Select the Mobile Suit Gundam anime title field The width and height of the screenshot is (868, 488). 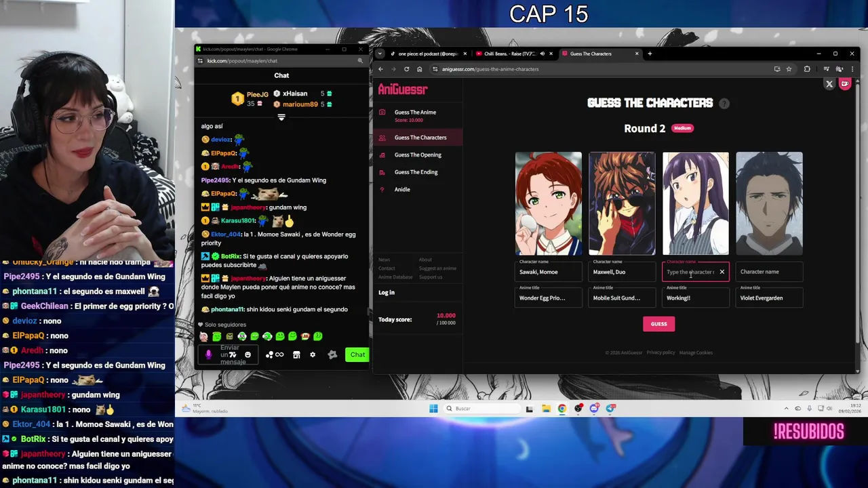pyautogui.click(x=622, y=298)
